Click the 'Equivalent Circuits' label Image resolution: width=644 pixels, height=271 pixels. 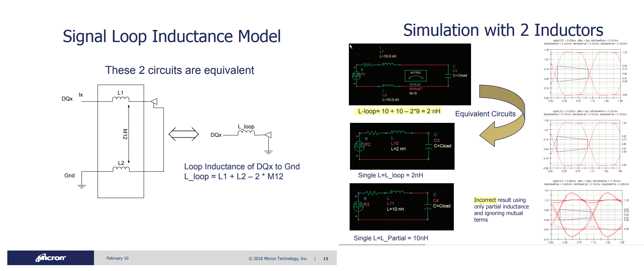(x=485, y=114)
